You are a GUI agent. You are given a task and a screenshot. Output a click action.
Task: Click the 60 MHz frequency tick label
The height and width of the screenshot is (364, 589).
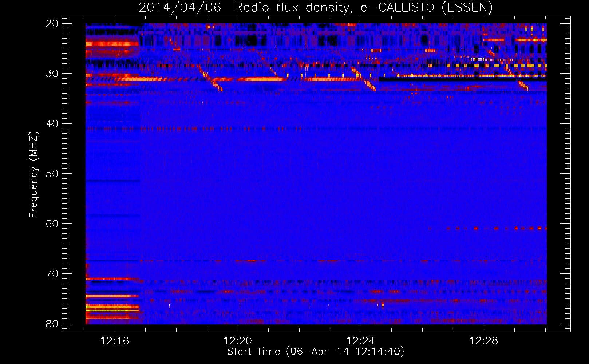pyautogui.click(x=52, y=224)
